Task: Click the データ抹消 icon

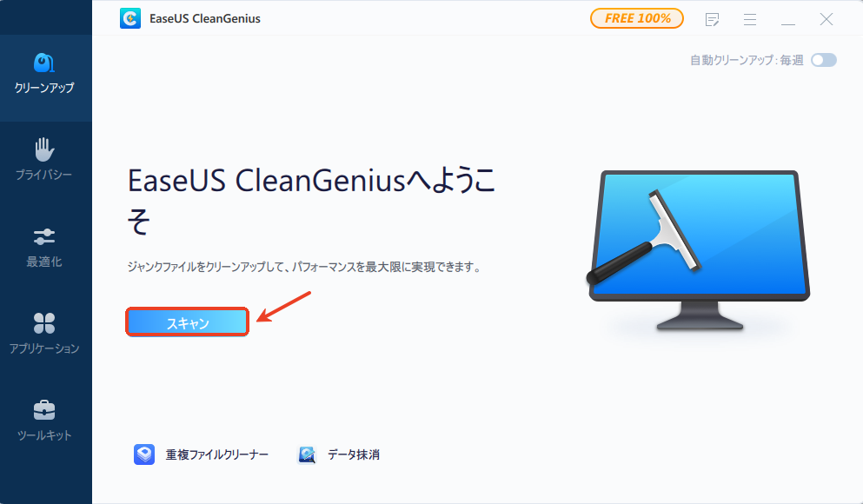Action: pos(307,454)
